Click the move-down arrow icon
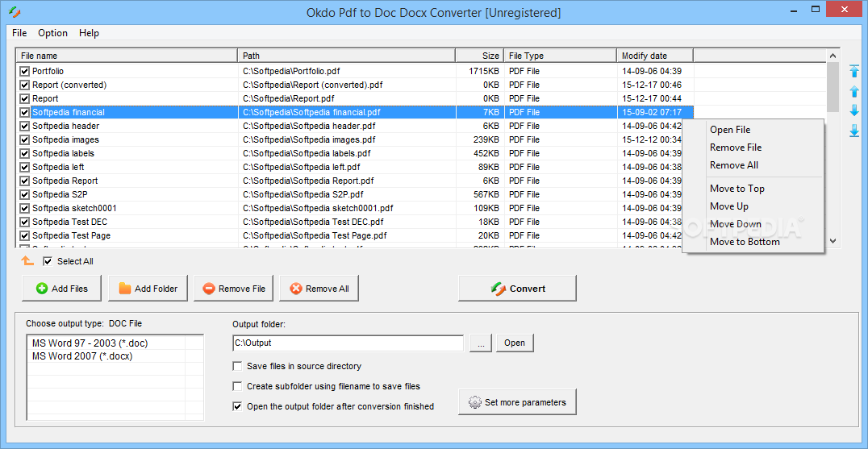868x449 pixels. click(x=854, y=110)
